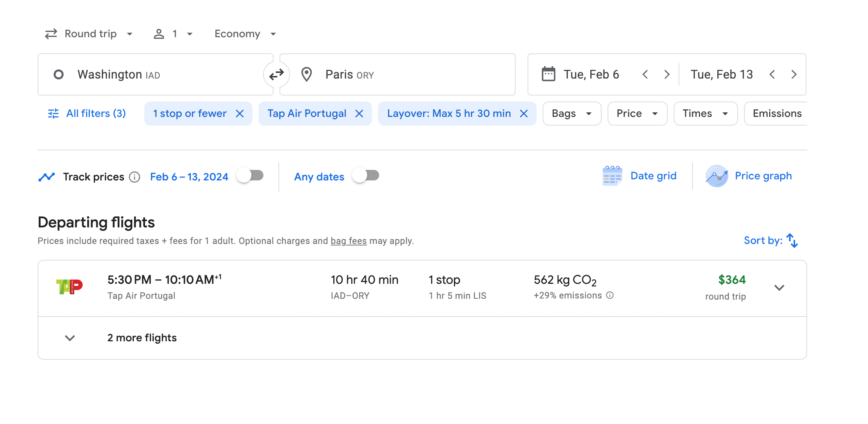This screenshot has height=424, width=868.
Task: Open the Round trip dropdown
Action: [x=89, y=34]
